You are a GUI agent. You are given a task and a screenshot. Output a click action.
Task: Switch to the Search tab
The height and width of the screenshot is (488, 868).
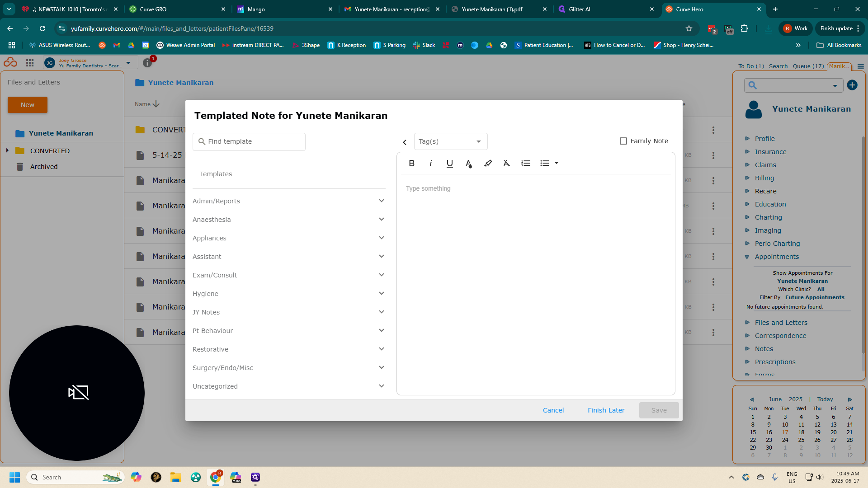pyautogui.click(x=778, y=66)
